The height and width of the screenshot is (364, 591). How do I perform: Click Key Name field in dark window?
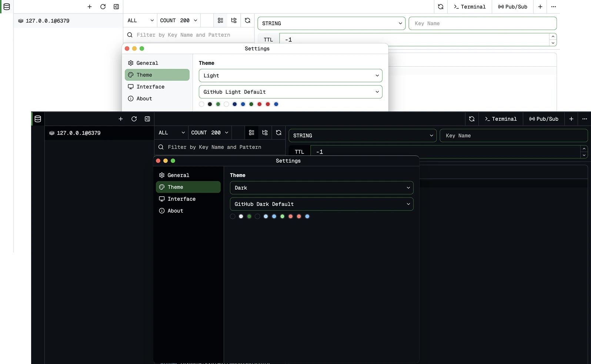click(x=514, y=136)
